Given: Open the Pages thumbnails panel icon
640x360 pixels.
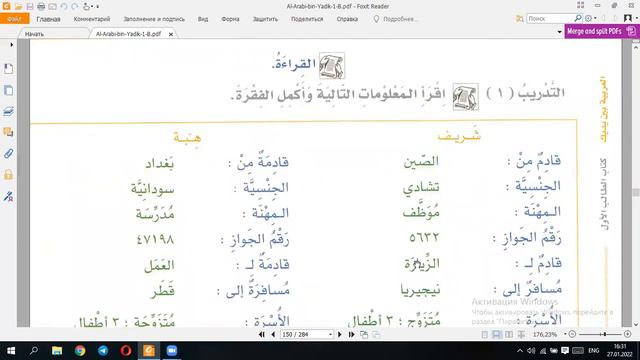Looking at the screenshot, I should [x=8, y=90].
